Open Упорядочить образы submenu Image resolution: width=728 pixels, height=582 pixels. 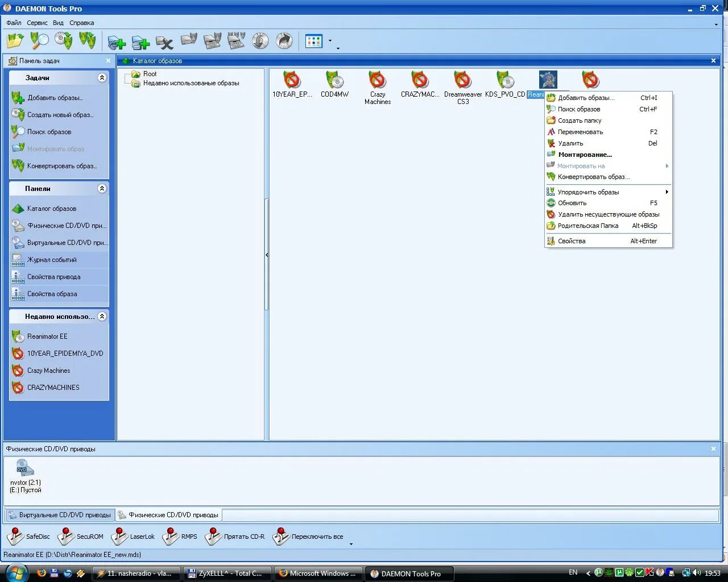tap(609, 192)
